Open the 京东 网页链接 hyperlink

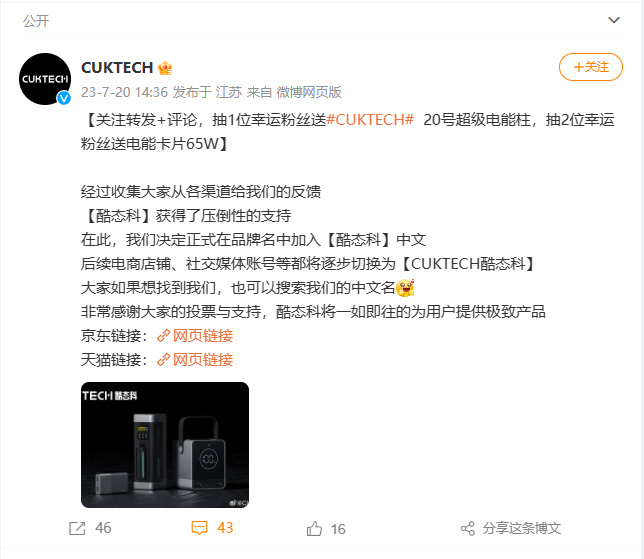coord(203,336)
